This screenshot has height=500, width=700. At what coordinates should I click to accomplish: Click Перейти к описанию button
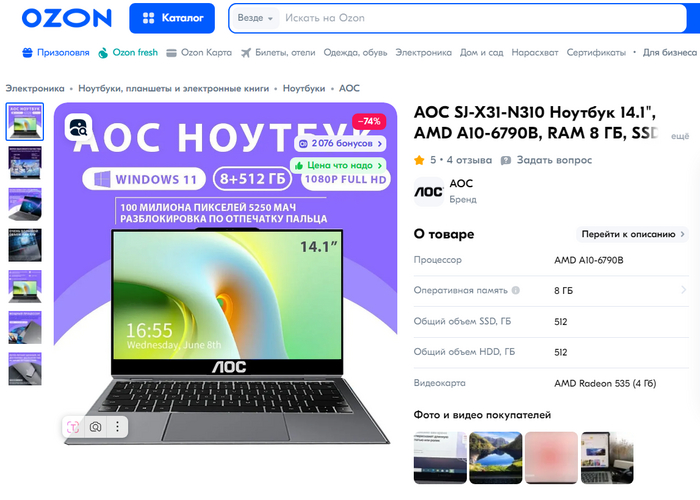click(633, 234)
